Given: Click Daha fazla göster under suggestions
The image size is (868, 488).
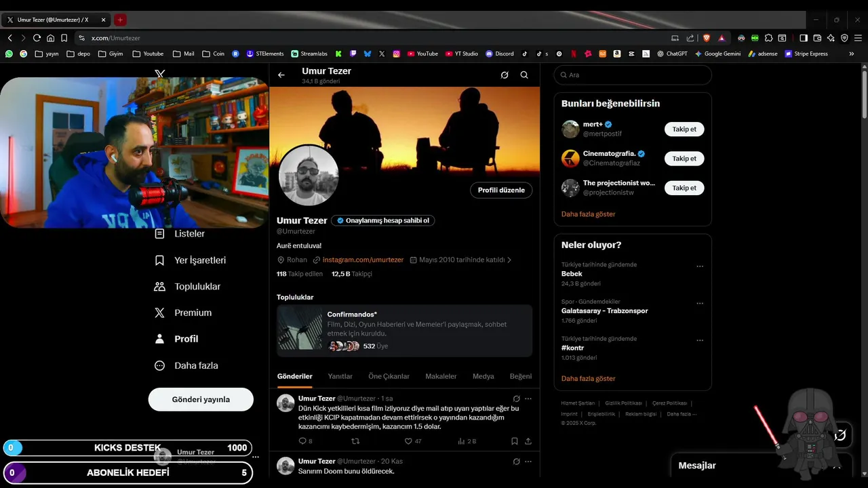Looking at the screenshot, I should pyautogui.click(x=588, y=214).
